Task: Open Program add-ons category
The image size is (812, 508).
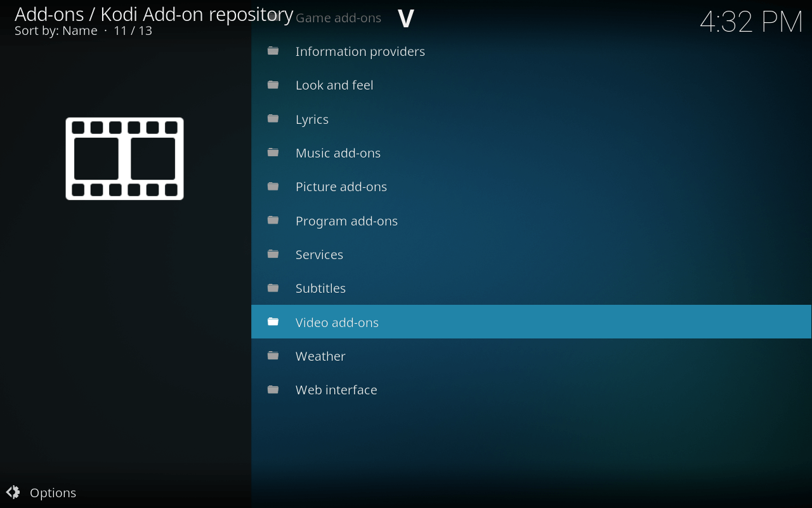Action: pos(532,220)
